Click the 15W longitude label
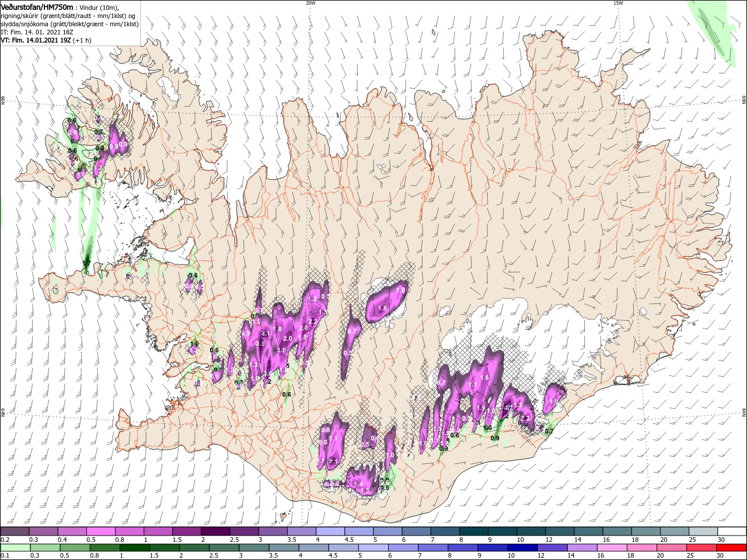Screen dimensions: 747x560 click(x=617, y=3)
